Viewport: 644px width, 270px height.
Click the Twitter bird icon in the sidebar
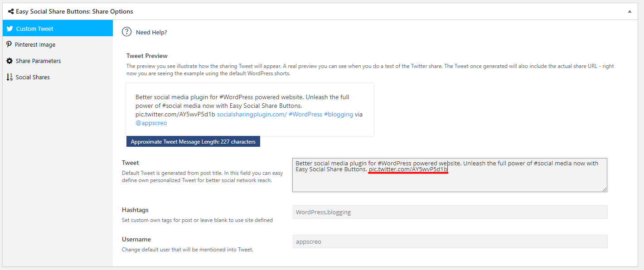(x=10, y=29)
